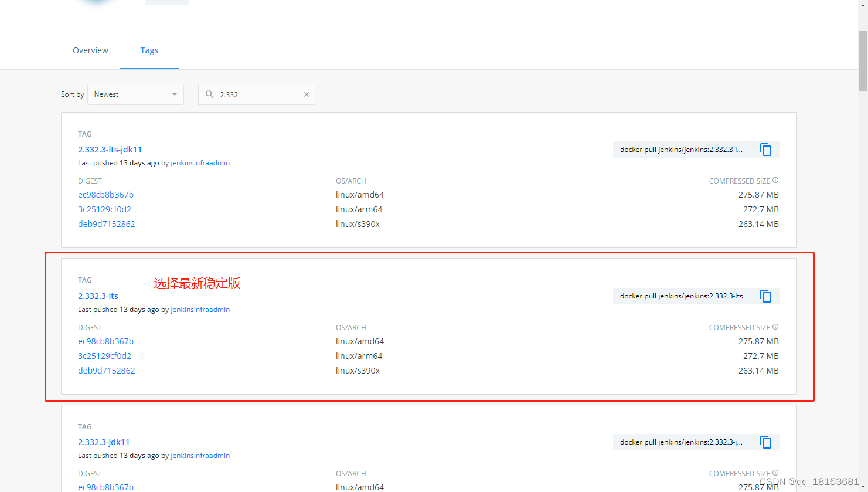The image size is (868, 492).
Task: Open digest ec98cb8b367b under the 2.332.3-lts tag
Action: coord(105,341)
